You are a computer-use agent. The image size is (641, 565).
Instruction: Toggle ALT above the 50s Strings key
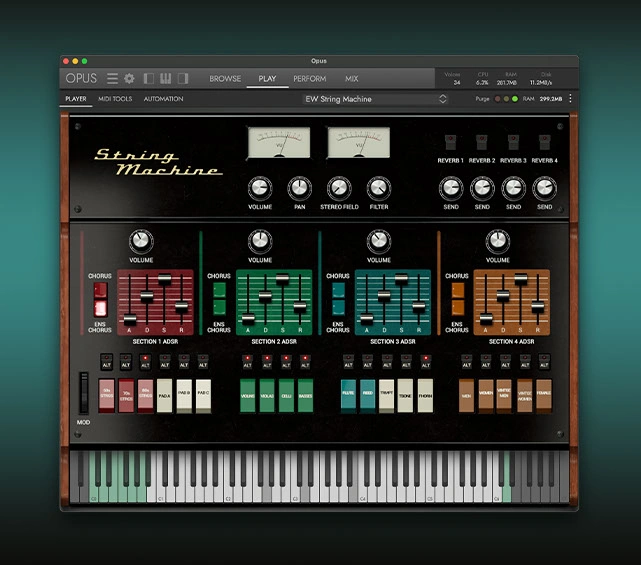pyautogui.click(x=106, y=362)
